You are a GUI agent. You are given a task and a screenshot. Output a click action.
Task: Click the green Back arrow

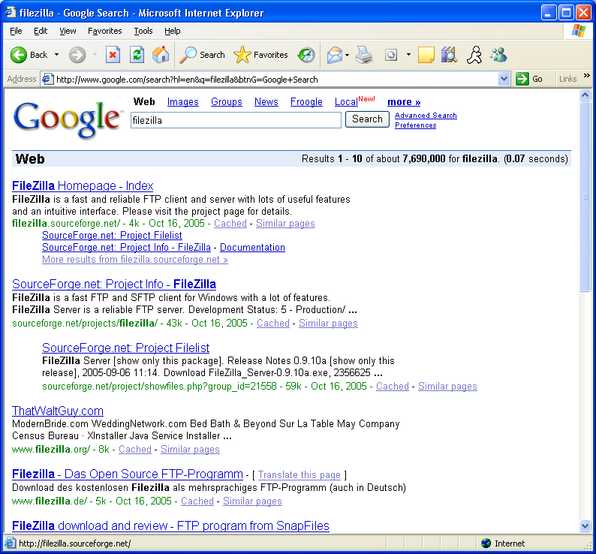tap(18, 55)
